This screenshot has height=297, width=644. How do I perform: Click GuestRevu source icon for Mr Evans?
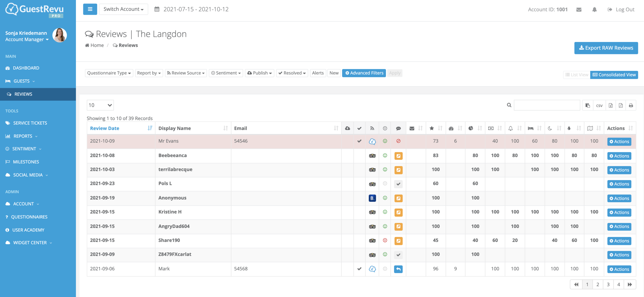[372, 141]
